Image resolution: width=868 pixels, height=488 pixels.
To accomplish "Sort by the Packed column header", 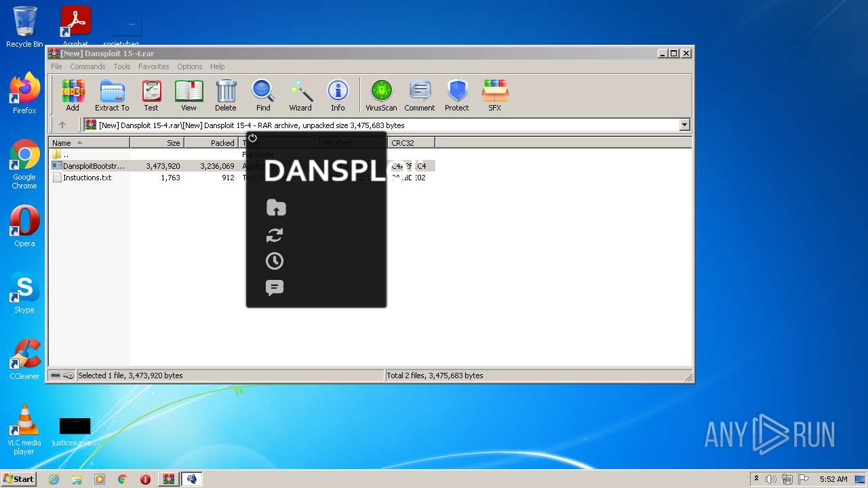I will 212,143.
